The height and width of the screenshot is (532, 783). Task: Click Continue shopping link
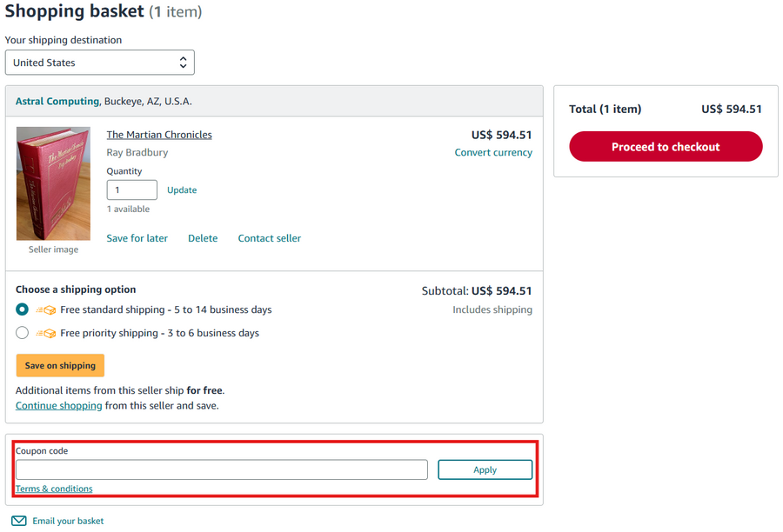tap(59, 405)
